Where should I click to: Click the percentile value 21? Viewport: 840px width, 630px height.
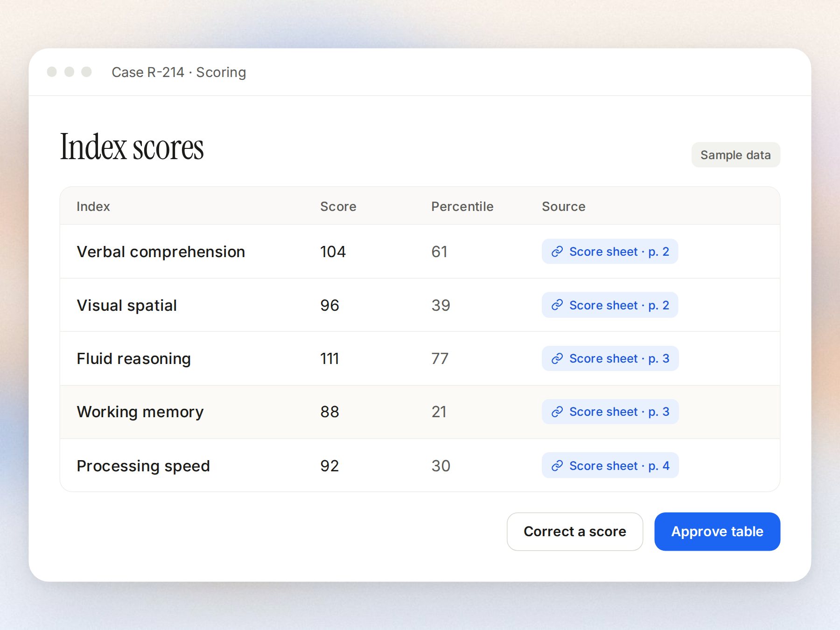[439, 412]
